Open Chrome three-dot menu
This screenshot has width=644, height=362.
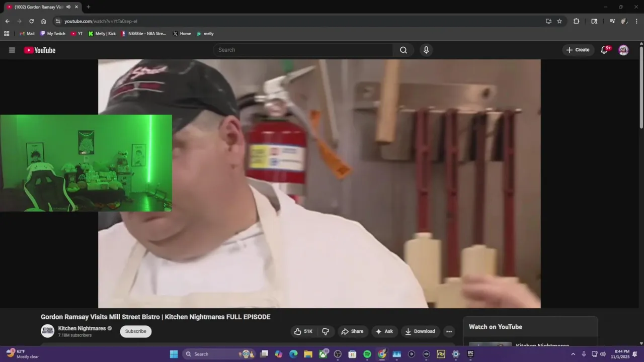636,21
